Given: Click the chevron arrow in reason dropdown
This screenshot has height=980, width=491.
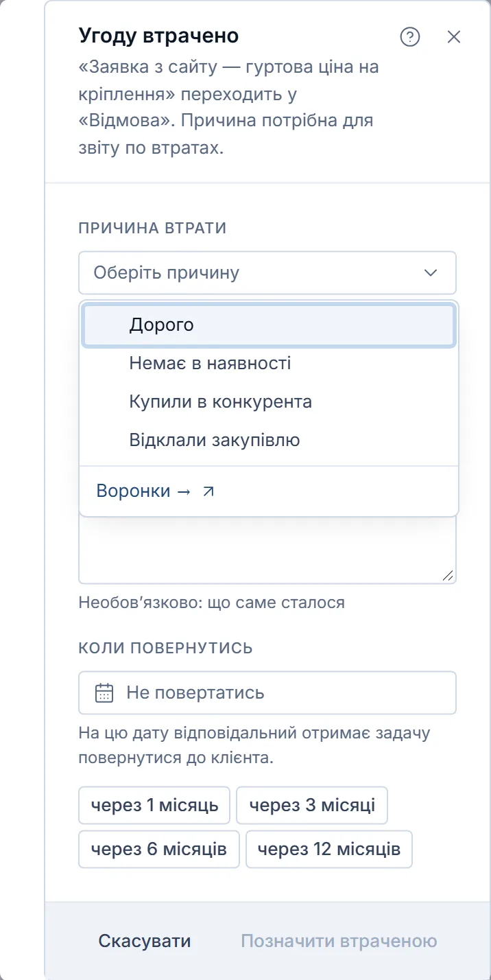Looking at the screenshot, I should (431, 273).
